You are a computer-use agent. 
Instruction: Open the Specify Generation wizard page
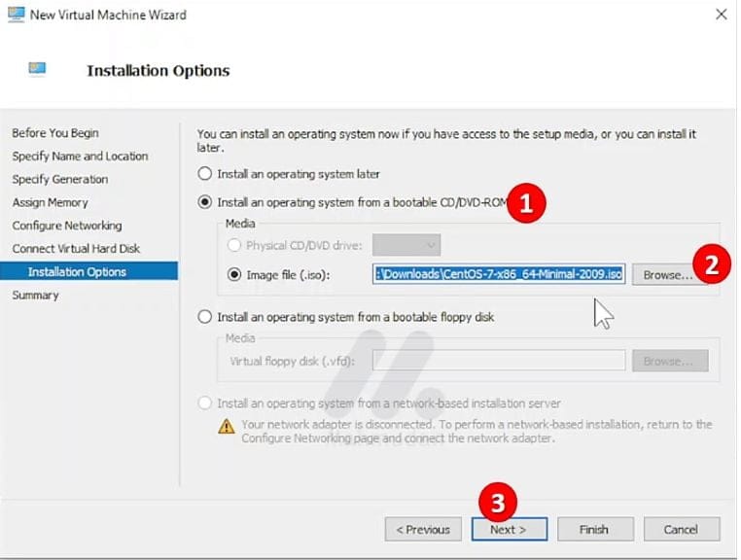(60, 180)
